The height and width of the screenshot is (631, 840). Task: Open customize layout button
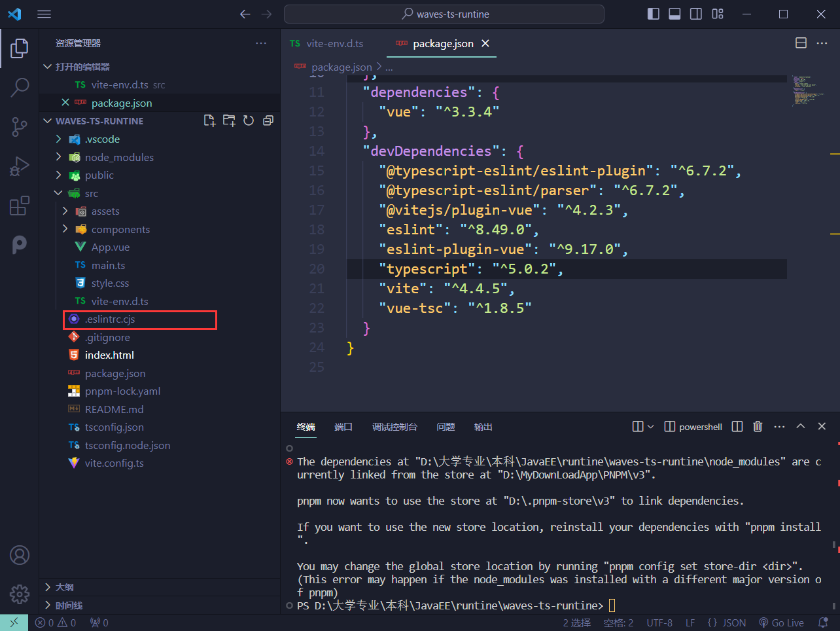718,14
